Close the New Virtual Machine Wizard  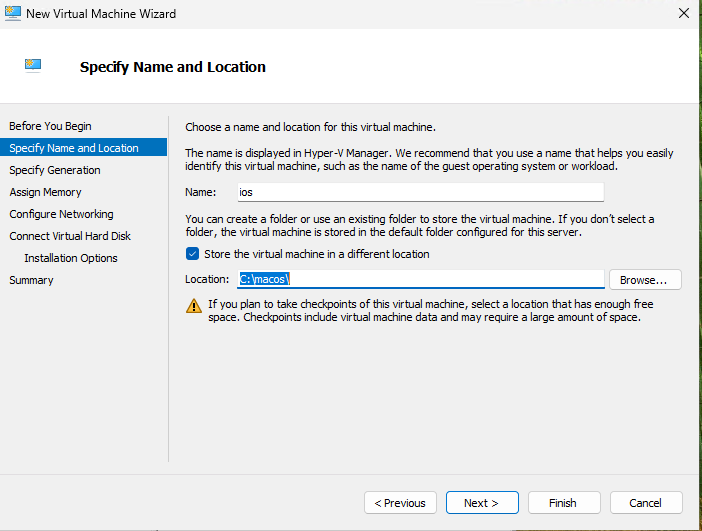684,13
